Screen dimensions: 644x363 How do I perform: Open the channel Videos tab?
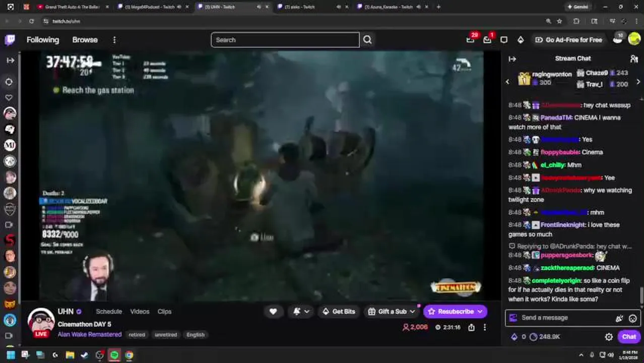tap(140, 312)
